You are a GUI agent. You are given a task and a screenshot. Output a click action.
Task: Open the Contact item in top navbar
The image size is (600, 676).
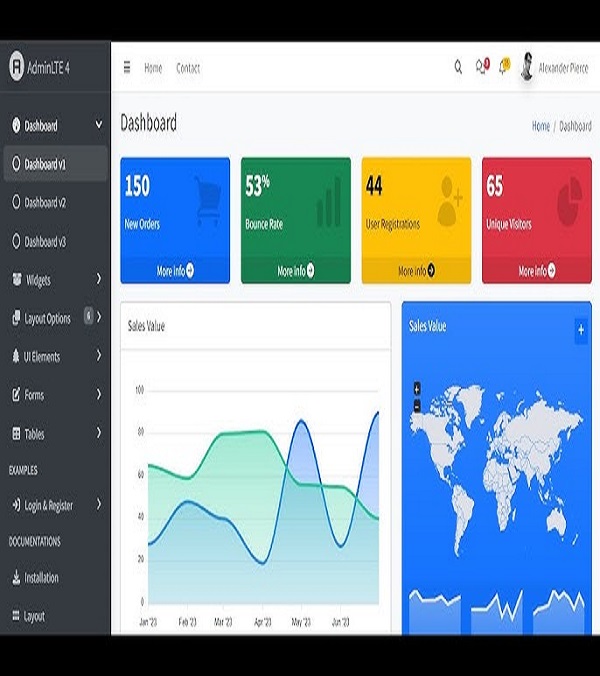[188, 68]
